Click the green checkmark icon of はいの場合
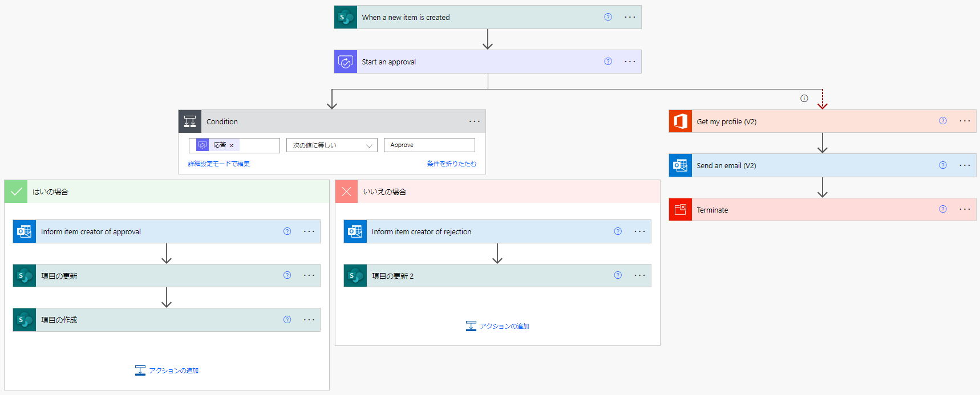Image resolution: width=980 pixels, height=395 pixels. (x=16, y=192)
